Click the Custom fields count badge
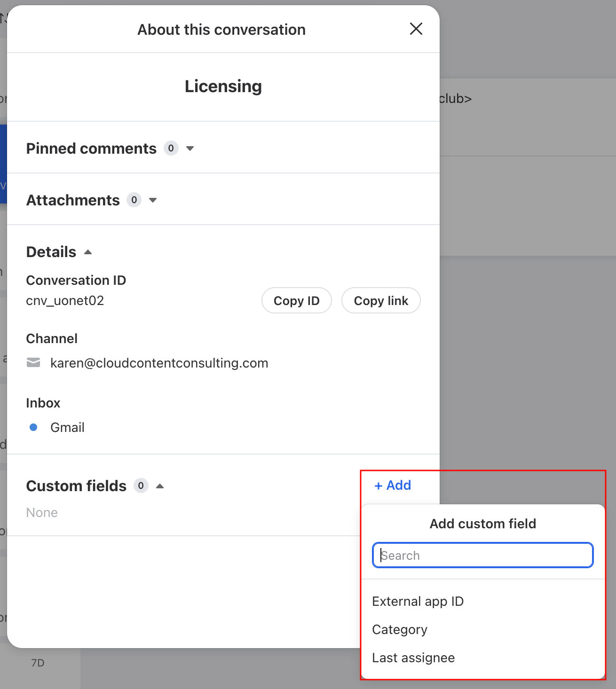The image size is (616, 689). [141, 485]
